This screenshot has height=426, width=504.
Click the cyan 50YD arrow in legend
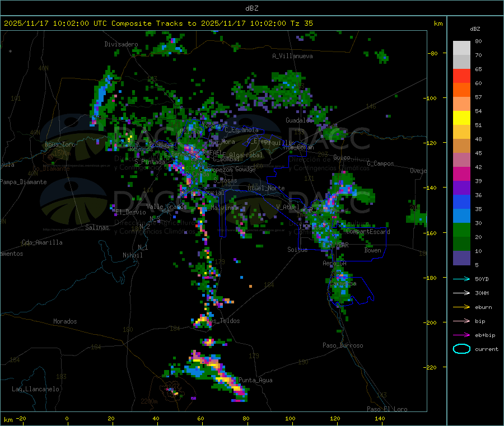[x=461, y=279]
